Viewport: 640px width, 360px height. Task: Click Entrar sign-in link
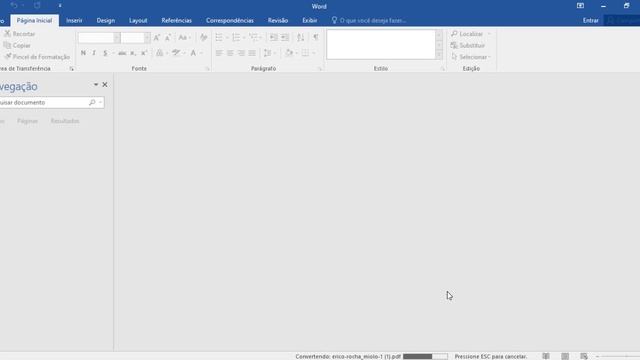[x=590, y=20]
